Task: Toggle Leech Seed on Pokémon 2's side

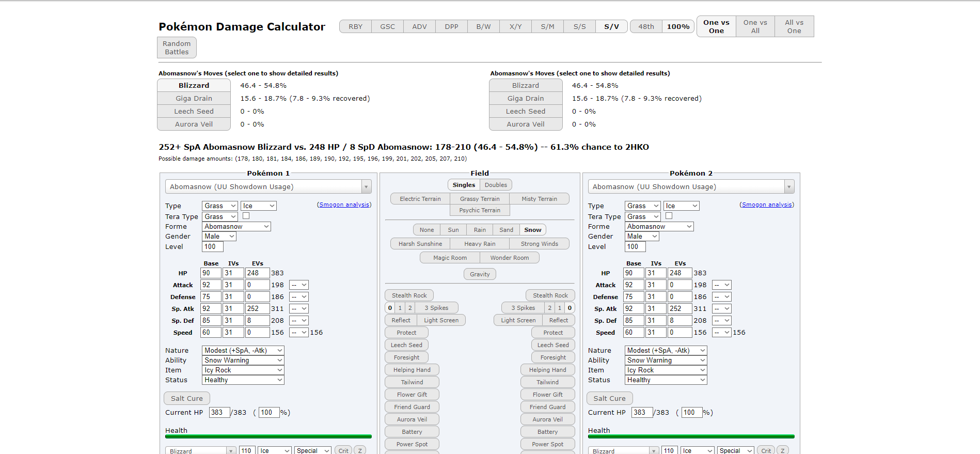Action: (x=553, y=345)
